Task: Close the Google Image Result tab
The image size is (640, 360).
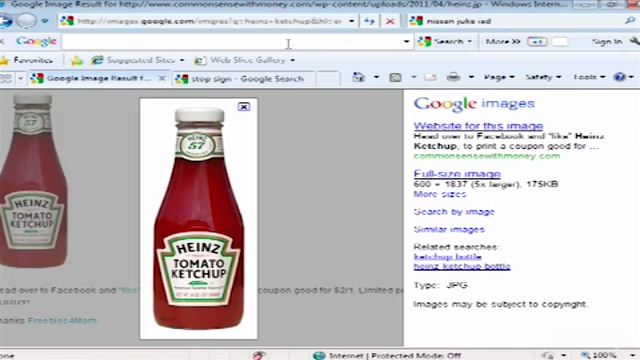Action: [x=162, y=78]
